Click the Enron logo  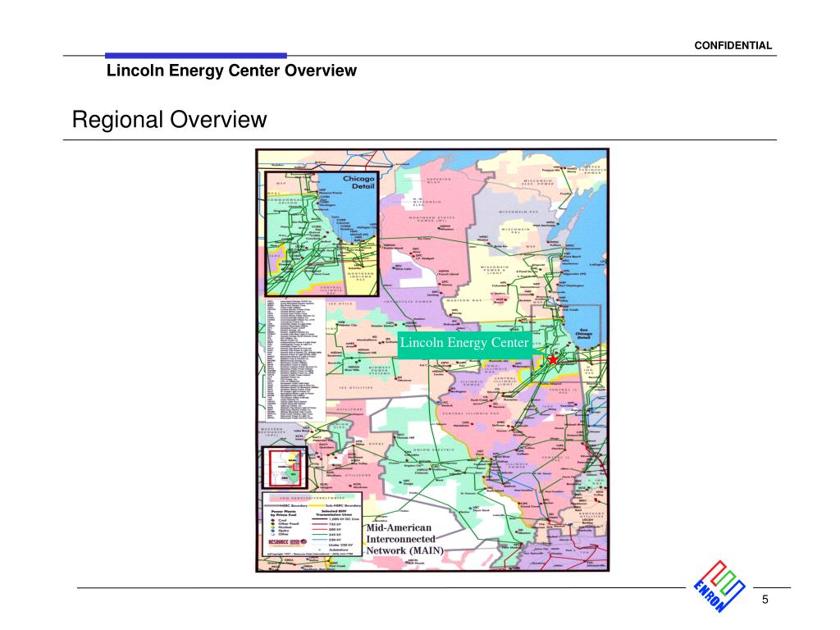(x=719, y=587)
